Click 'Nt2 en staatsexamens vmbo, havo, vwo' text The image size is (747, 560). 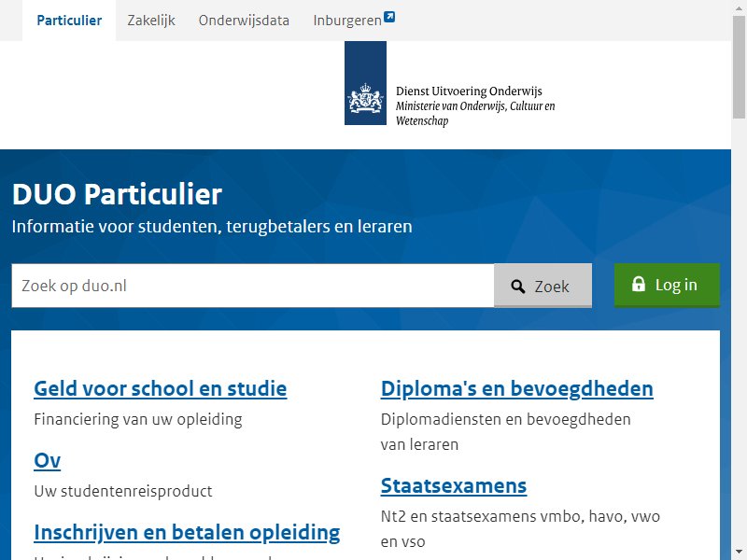pyautogui.click(x=520, y=517)
